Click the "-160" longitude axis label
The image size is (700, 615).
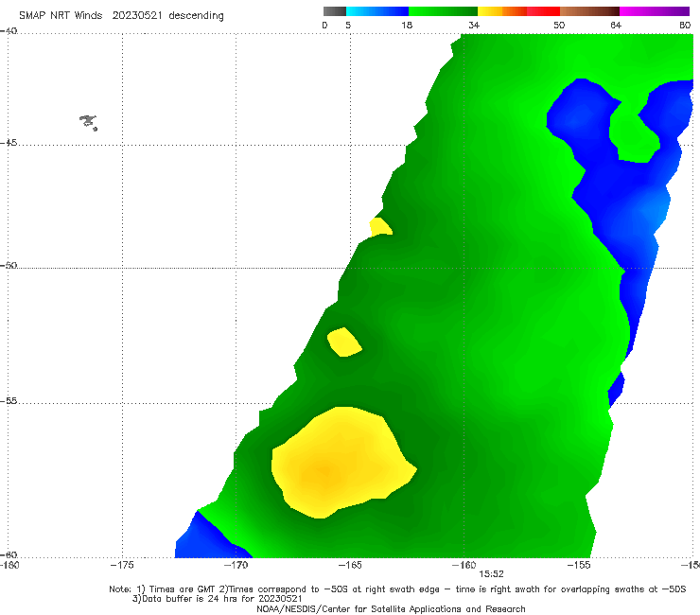pyautogui.click(x=464, y=566)
